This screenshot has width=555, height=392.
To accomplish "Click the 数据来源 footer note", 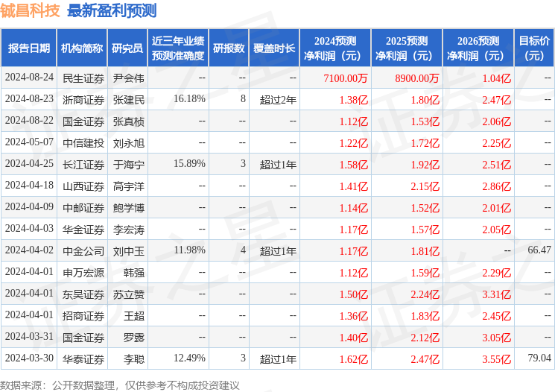I will 120,385.
